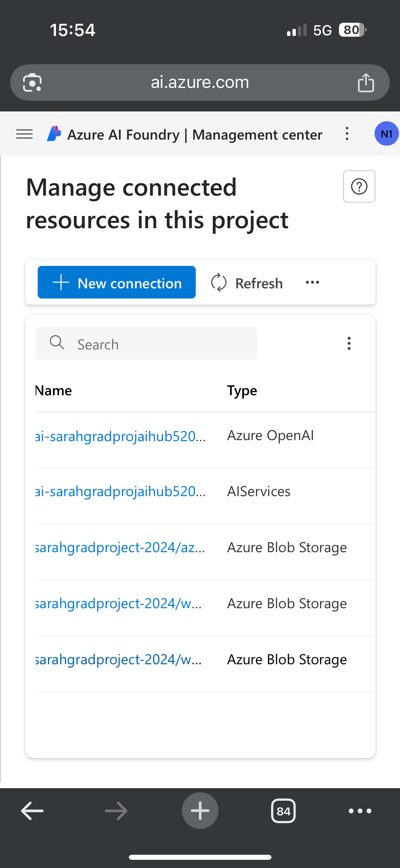Select the Azure OpenAI type cell
400x868 pixels.
[x=270, y=435]
